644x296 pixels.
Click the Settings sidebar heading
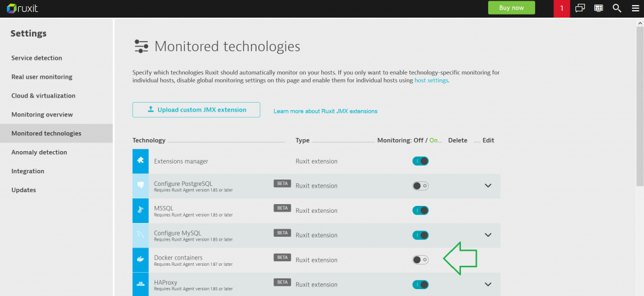(x=28, y=34)
